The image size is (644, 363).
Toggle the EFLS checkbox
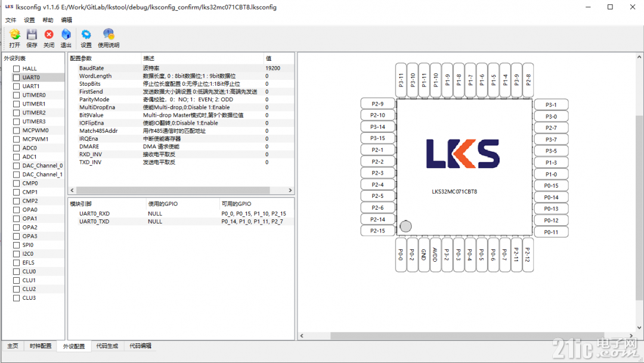[17, 263]
